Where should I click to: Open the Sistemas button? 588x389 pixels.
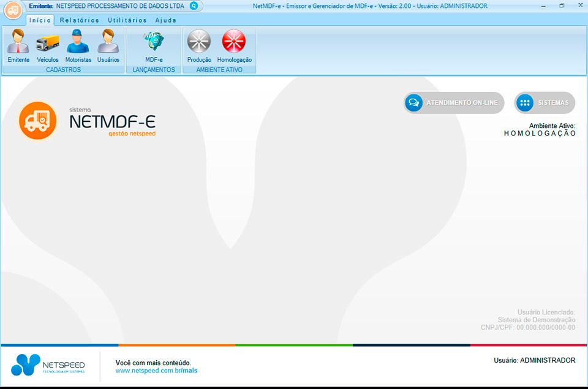pyautogui.click(x=545, y=103)
